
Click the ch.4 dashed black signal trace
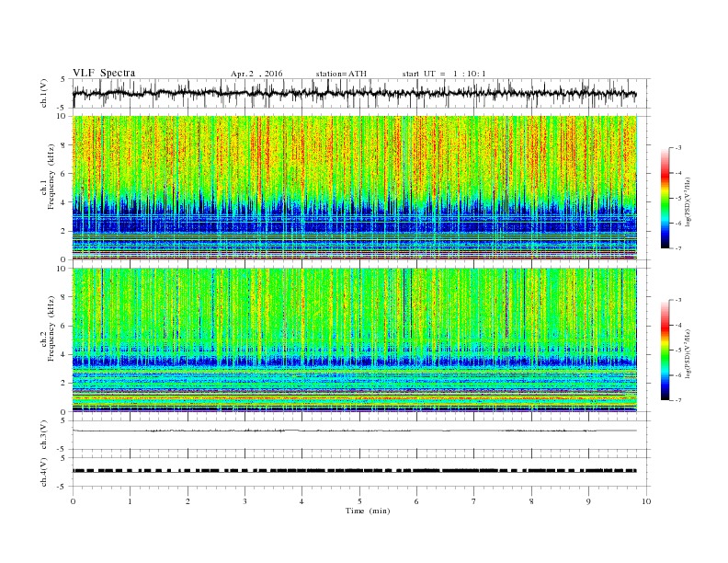pyautogui.click(x=354, y=471)
